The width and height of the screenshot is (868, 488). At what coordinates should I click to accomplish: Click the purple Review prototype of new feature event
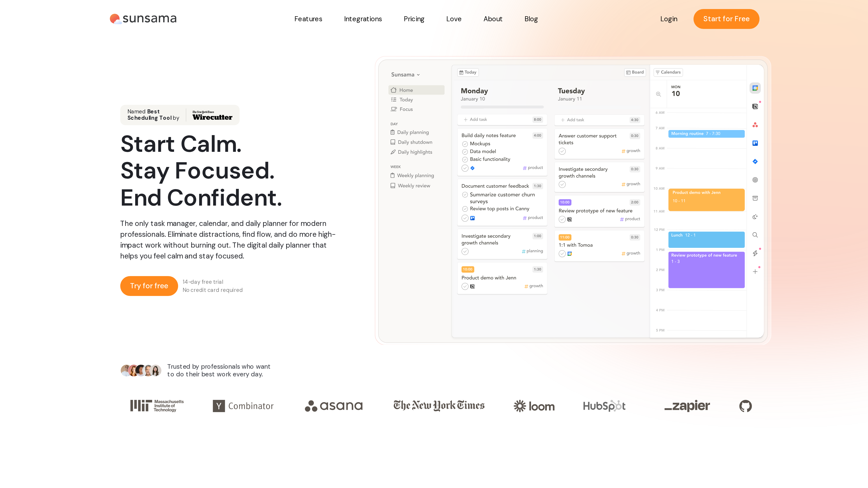706,270
